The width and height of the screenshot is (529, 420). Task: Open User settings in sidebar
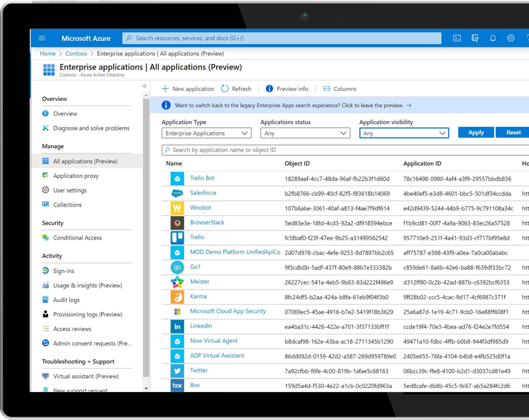coord(70,190)
